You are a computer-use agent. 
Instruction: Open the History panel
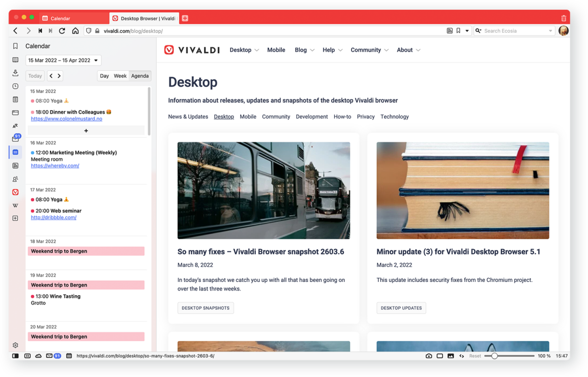coord(15,86)
